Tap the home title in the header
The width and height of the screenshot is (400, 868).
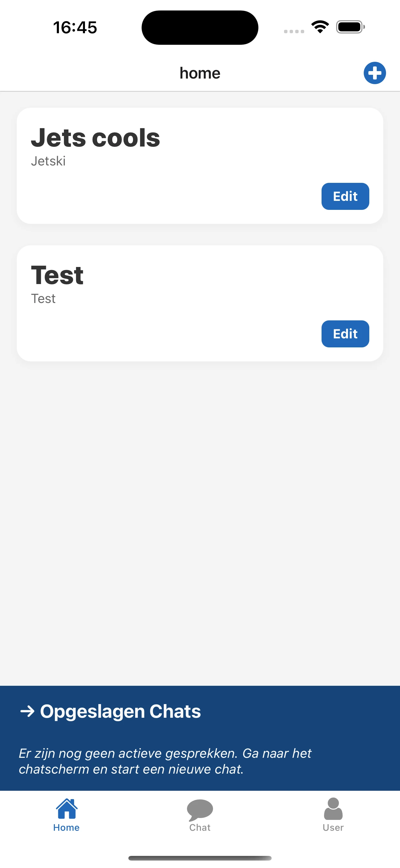(x=200, y=73)
